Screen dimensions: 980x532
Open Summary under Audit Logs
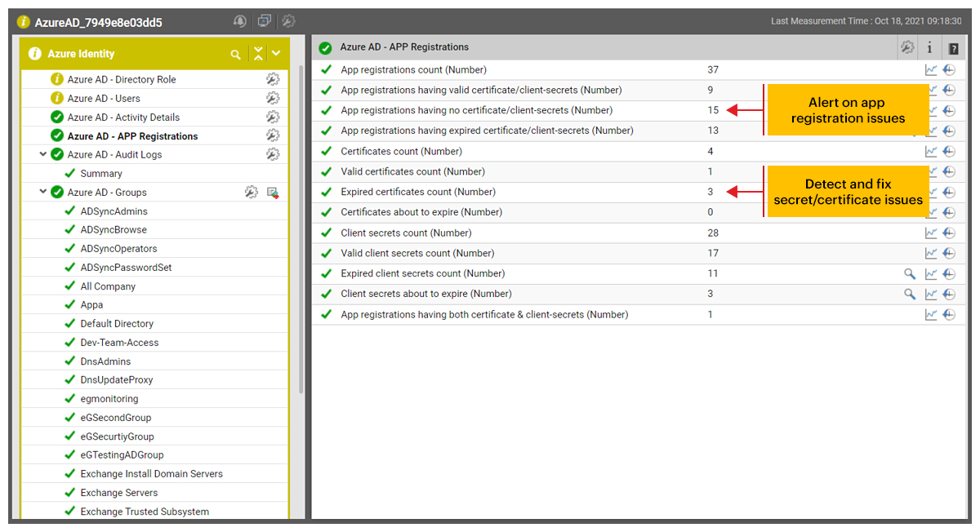pyautogui.click(x=101, y=174)
